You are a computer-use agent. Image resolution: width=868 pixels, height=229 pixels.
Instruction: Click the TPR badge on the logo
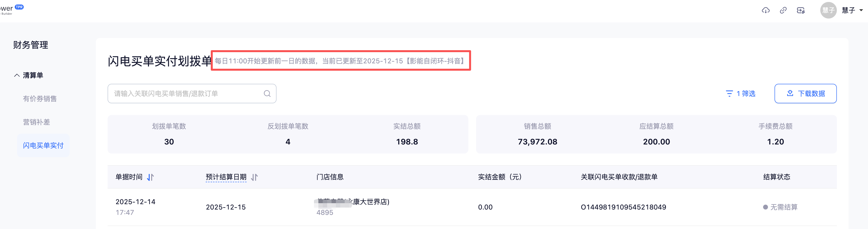tap(19, 7)
